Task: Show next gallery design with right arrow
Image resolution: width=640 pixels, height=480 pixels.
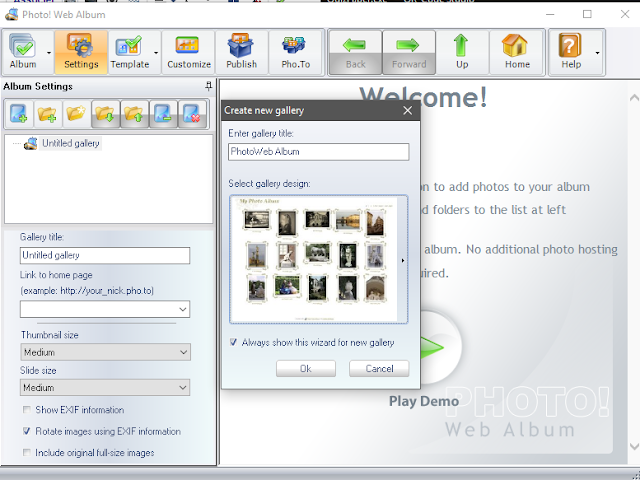Action: 403,260
